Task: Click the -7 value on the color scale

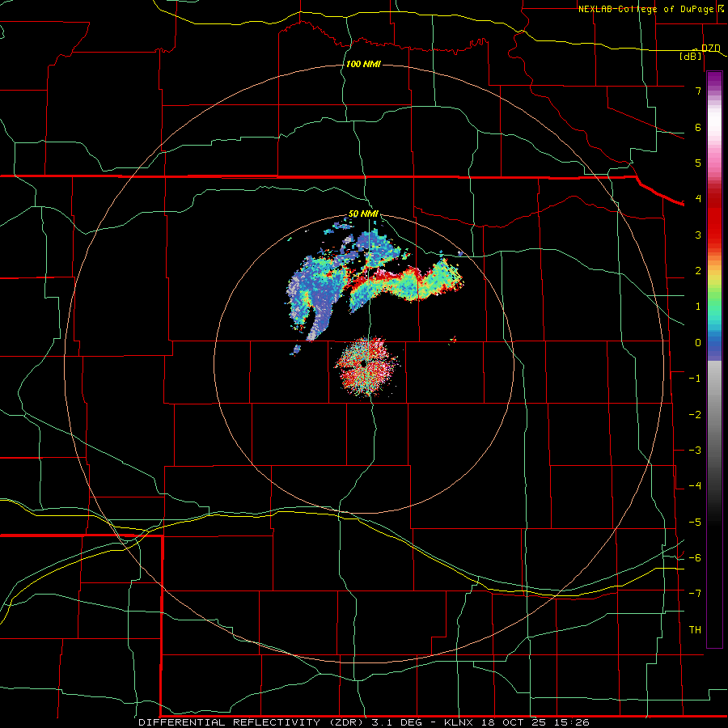Action: pos(695,594)
